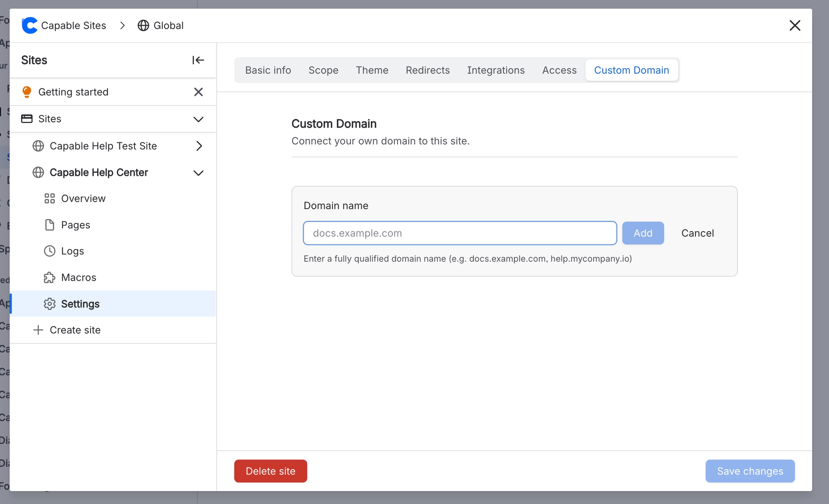Image resolution: width=829 pixels, height=504 pixels.
Task: Click the Getting started lightbulb icon
Action: 27,92
